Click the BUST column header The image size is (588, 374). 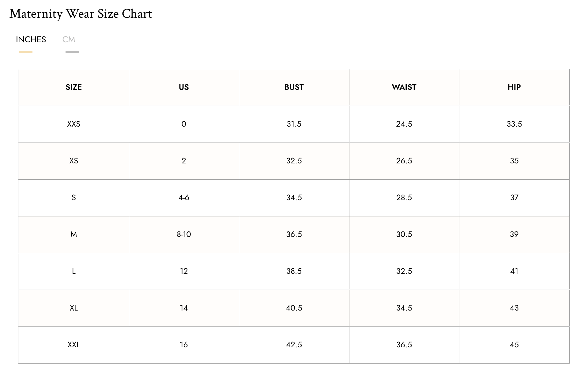[294, 87]
